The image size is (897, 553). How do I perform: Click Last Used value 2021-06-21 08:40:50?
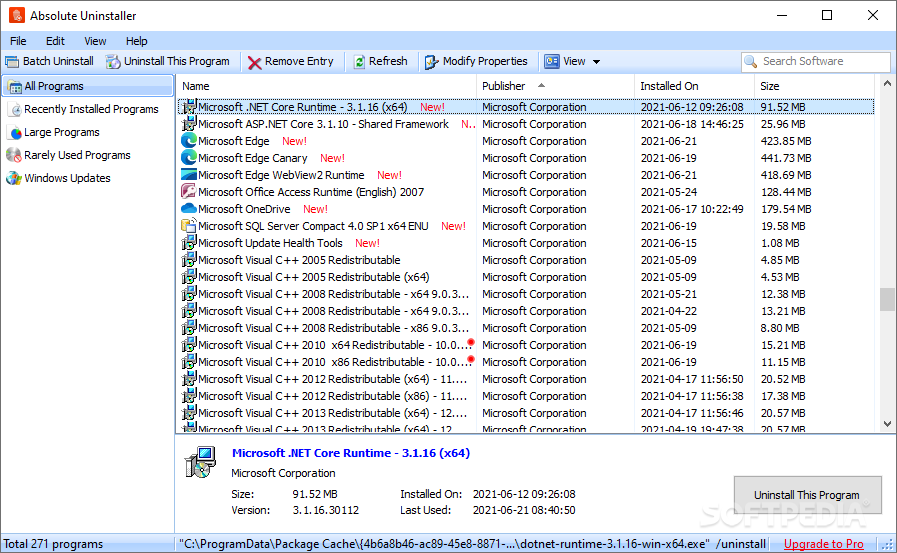coord(524,510)
